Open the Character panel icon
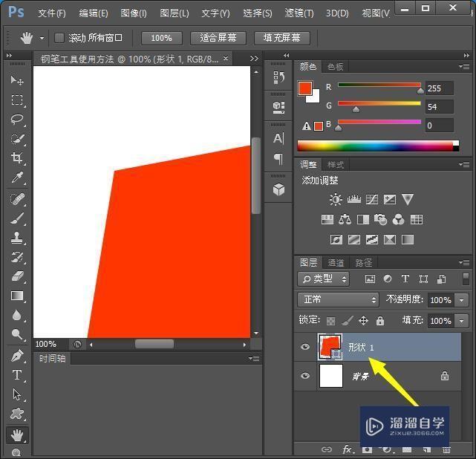 pyautogui.click(x=278, y=138)
